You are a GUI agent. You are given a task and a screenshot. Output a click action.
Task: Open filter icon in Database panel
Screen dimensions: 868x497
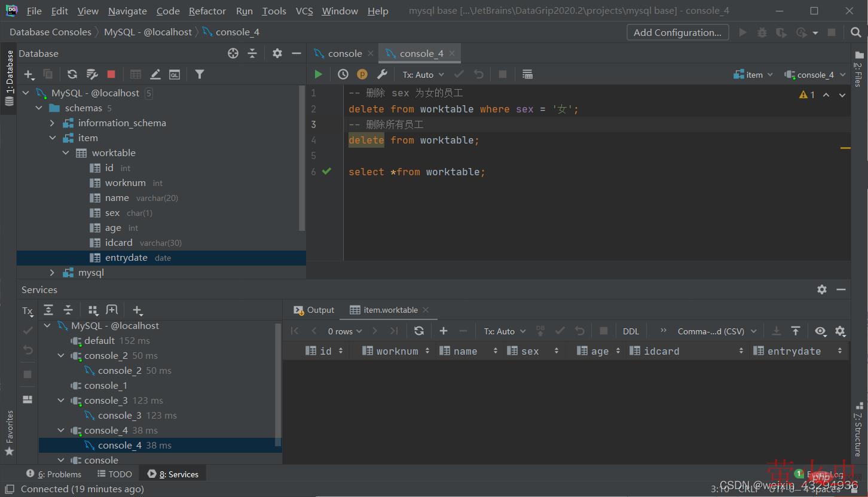(200, 74)
